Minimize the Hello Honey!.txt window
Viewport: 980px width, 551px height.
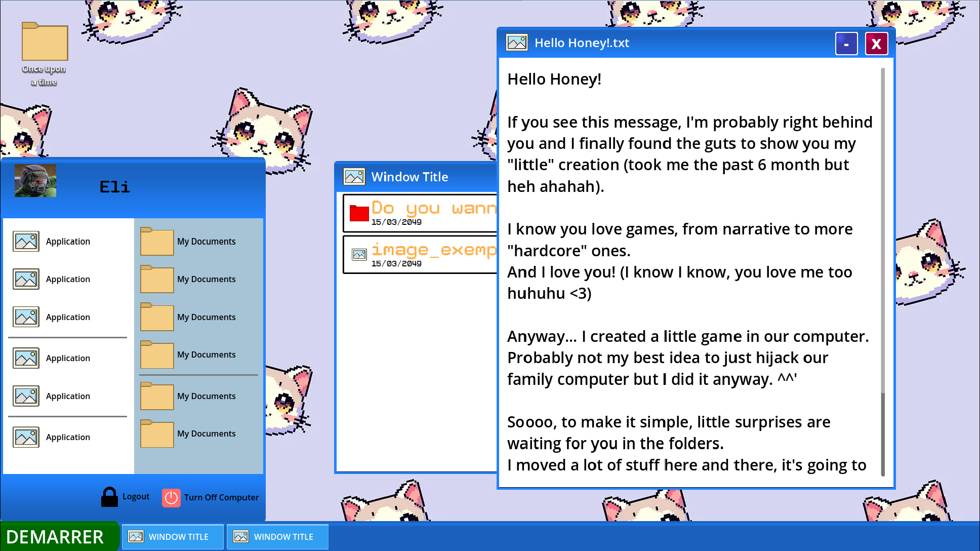pos(846,44)
